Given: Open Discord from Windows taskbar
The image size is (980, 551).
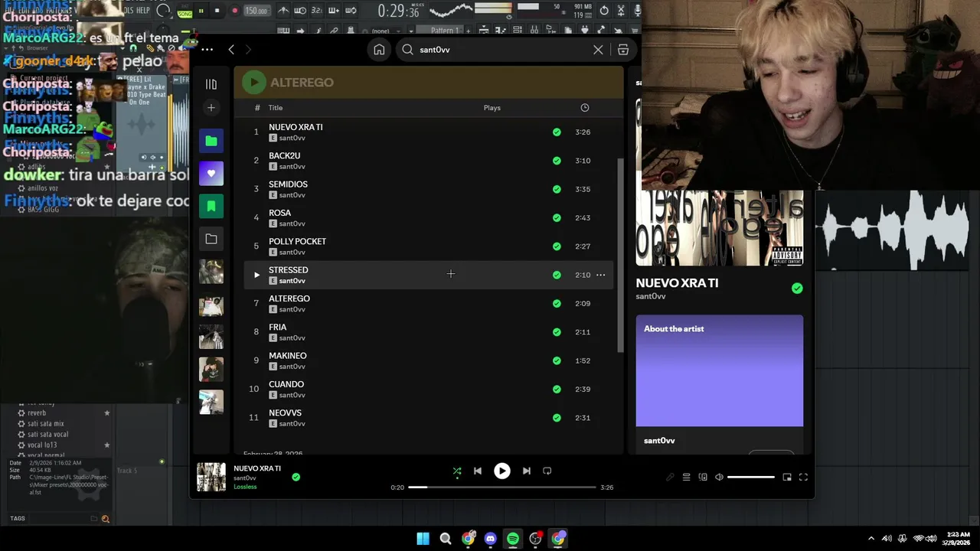Looking at the screenshot, I should coord(491,539).
